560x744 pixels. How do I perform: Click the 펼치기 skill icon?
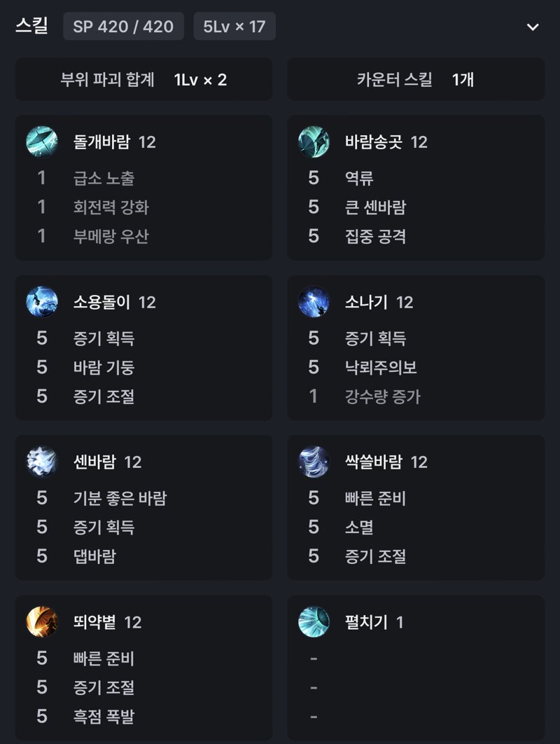[x=314, y=621]
